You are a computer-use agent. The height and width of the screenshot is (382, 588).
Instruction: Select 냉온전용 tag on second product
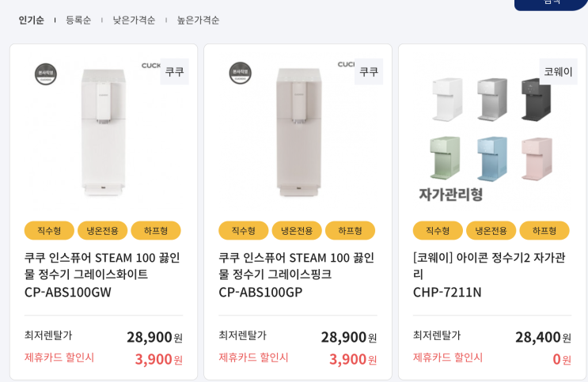coord(297,231)
